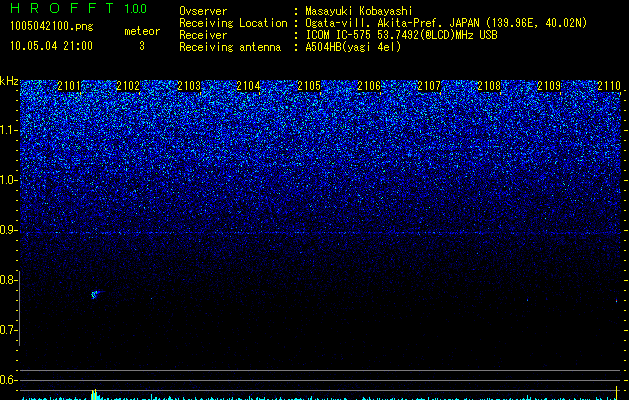Click the 0.8 kHz axis label

8,280
